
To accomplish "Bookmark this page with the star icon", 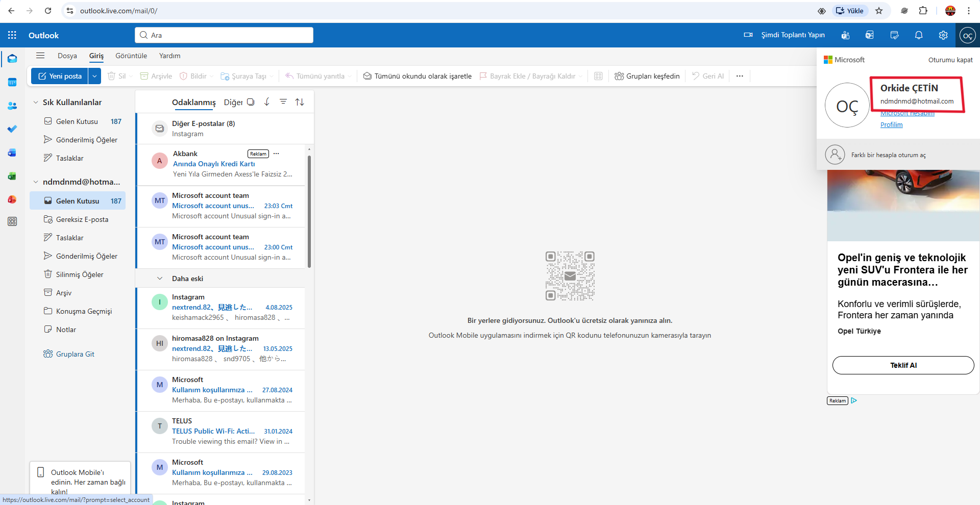I will (879, 11).
